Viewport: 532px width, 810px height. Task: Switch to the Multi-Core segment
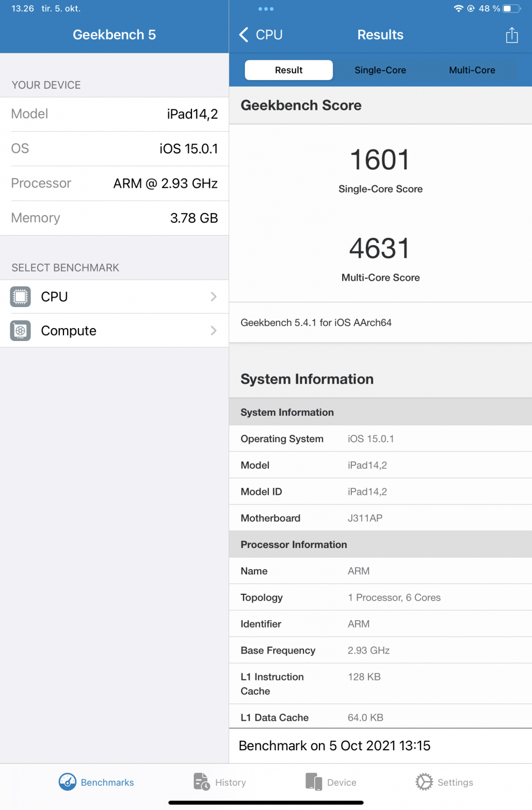pos(472,70)
